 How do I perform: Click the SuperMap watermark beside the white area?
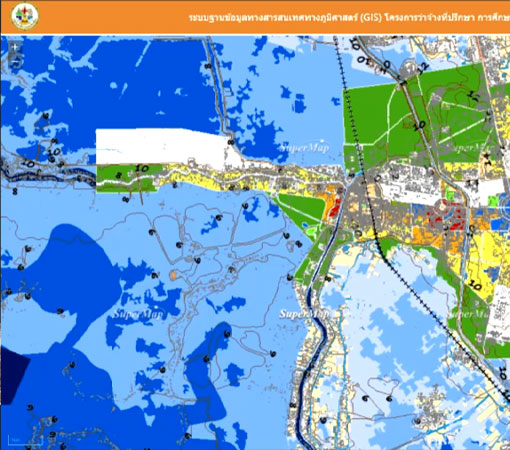(x=304, y=147)
